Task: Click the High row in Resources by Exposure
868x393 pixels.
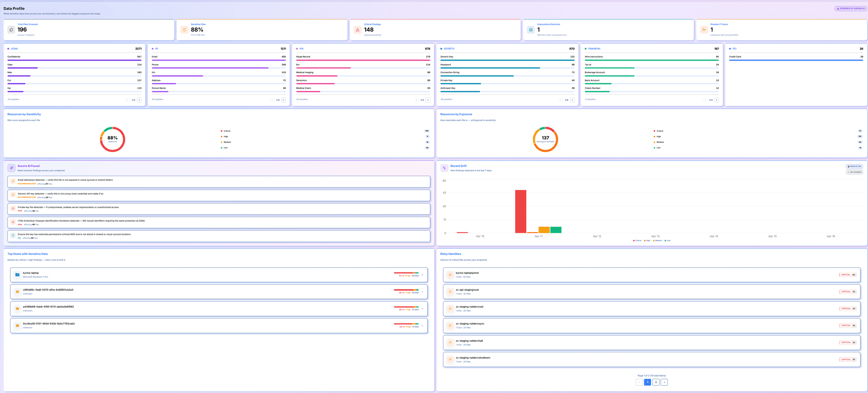Action: (758, 136)
